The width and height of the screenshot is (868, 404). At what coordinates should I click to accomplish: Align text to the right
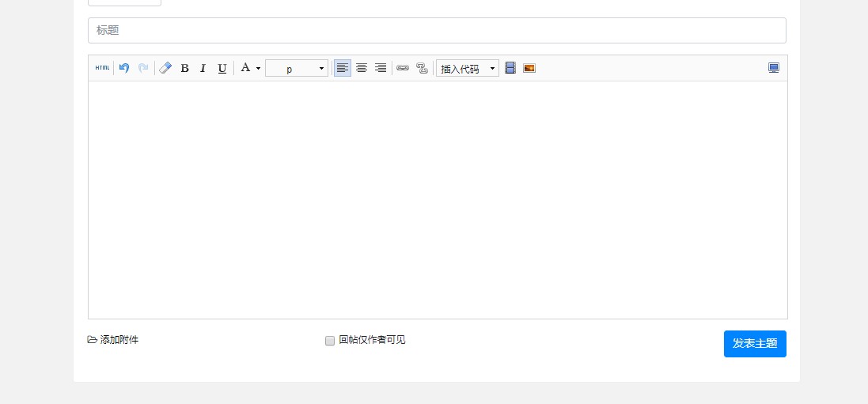(381, 68)
